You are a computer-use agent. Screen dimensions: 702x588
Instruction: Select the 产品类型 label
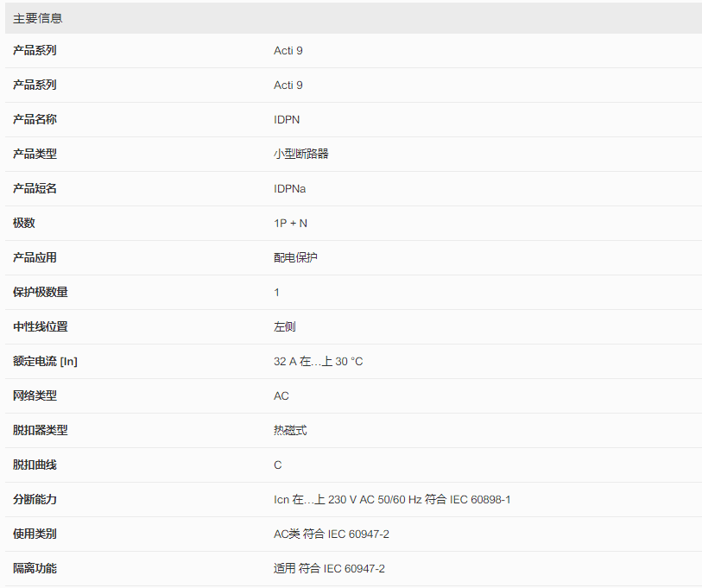pyautogui.click(x=35, y=154)
